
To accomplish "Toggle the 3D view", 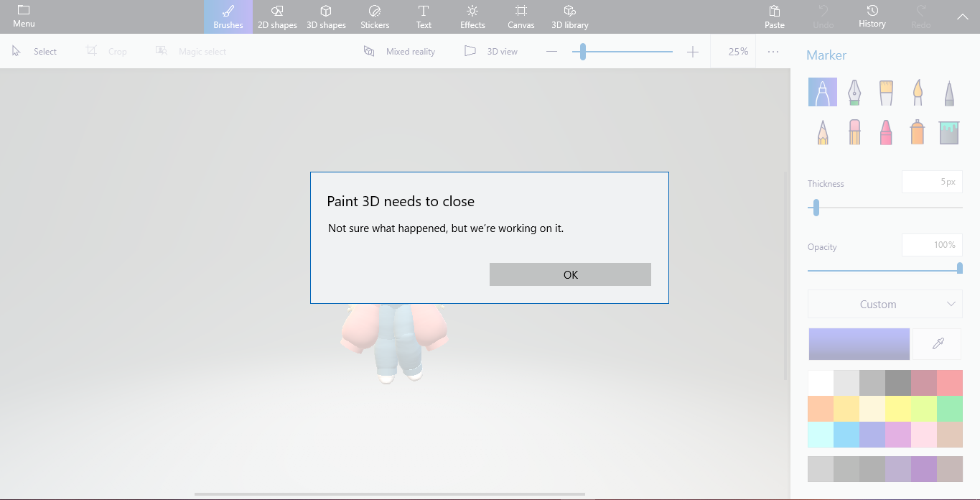I will [x=491, y=52].
